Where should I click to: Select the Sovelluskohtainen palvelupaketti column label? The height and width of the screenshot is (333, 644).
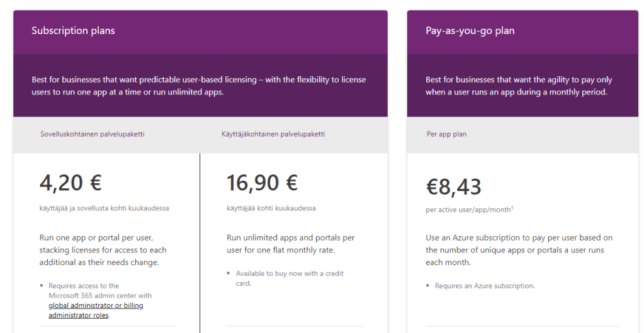93,134
